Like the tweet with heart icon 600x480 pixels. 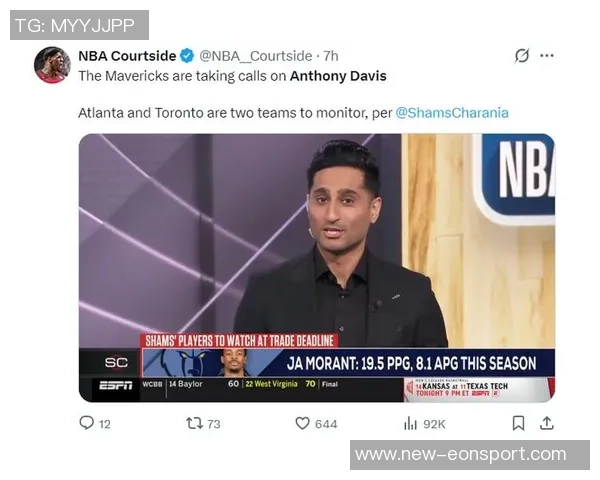point(302,423)
